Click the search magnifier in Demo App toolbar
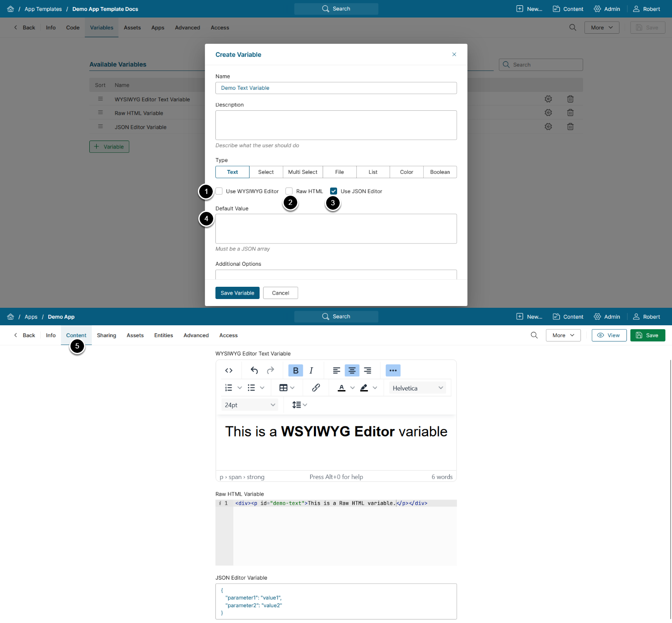Viewport: 672px width, 623px height. (x=534, y=335)
